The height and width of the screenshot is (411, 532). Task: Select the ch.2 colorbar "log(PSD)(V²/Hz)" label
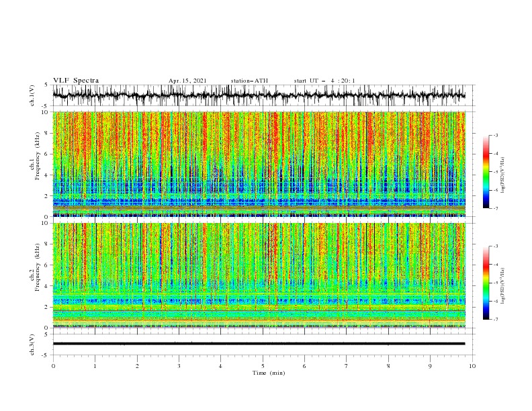pos(502,285)
